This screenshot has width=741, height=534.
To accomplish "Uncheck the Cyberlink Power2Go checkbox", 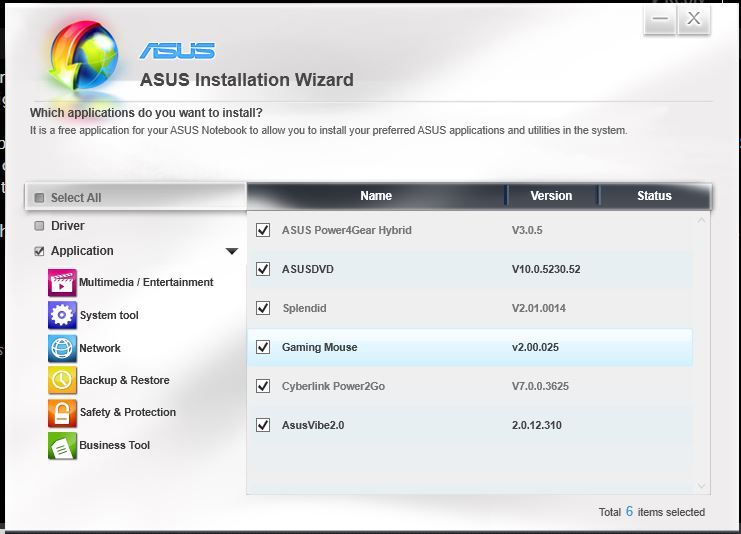I will pyautogui.click(x=263, y=386).
